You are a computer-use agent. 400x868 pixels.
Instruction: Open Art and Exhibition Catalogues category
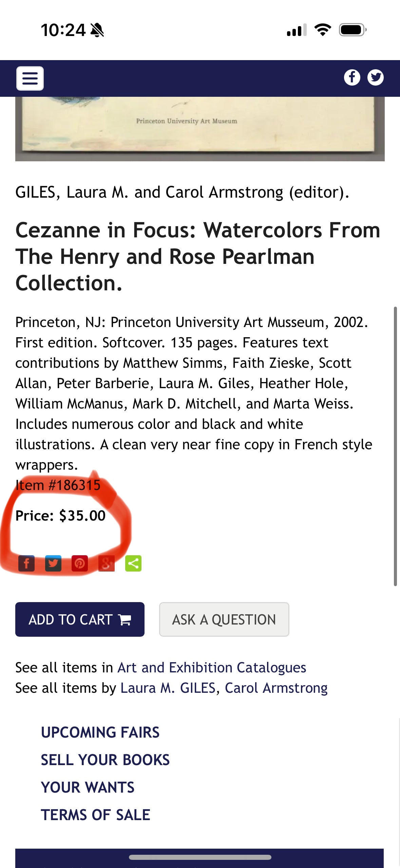click(x=212, y=668)
